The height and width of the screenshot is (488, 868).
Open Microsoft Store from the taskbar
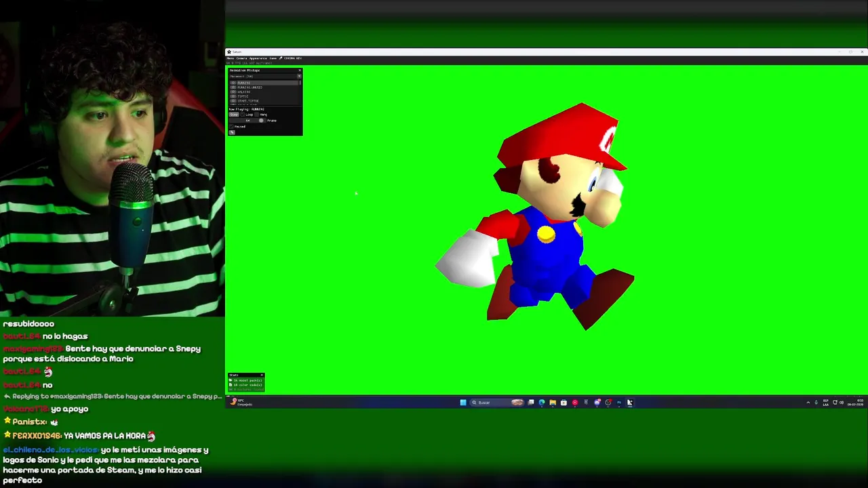[x=564, y=403]
